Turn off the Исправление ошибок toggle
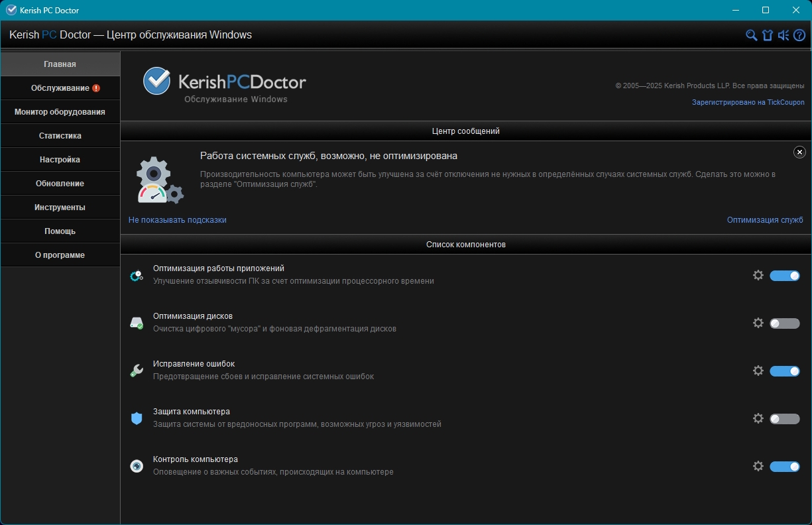This screenshot has height=525, width=812. (785, 371)
